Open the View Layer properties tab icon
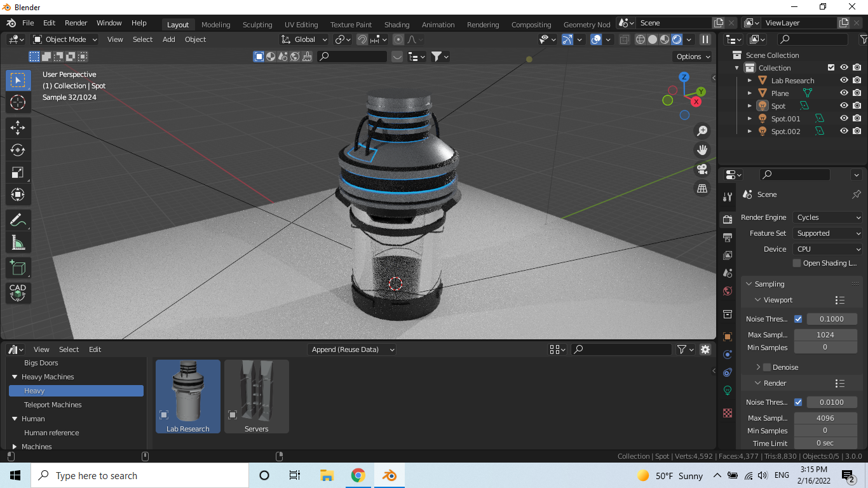The image size is (868, 488). [728, 255]
